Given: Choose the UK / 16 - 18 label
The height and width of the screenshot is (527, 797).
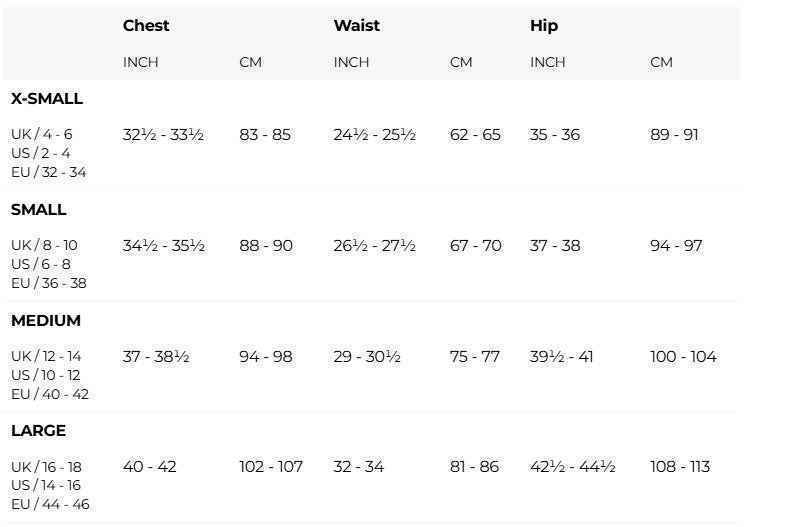Looking at the screenshot, I should 47,467.
